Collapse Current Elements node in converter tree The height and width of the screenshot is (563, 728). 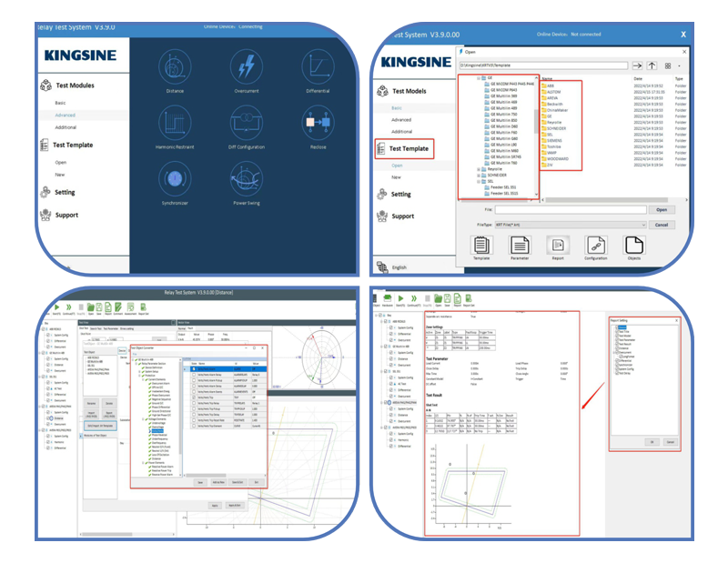coord(143,379)
